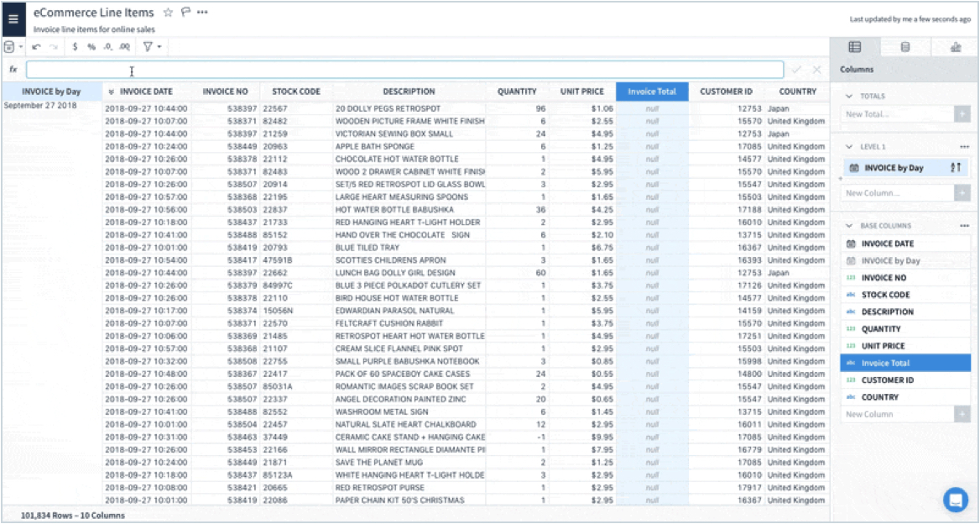
Task: Open the title's three-dots more options
Action: tap(202, 13)
